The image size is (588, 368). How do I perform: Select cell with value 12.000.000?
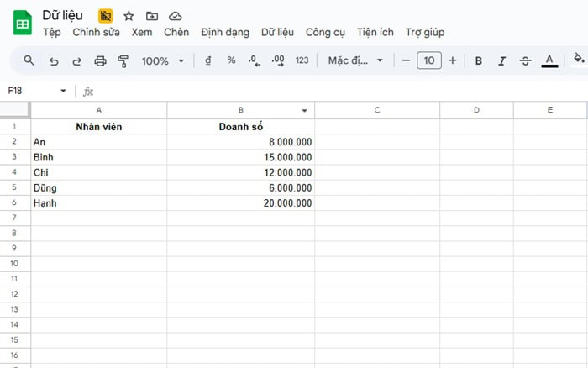[241, 172]
